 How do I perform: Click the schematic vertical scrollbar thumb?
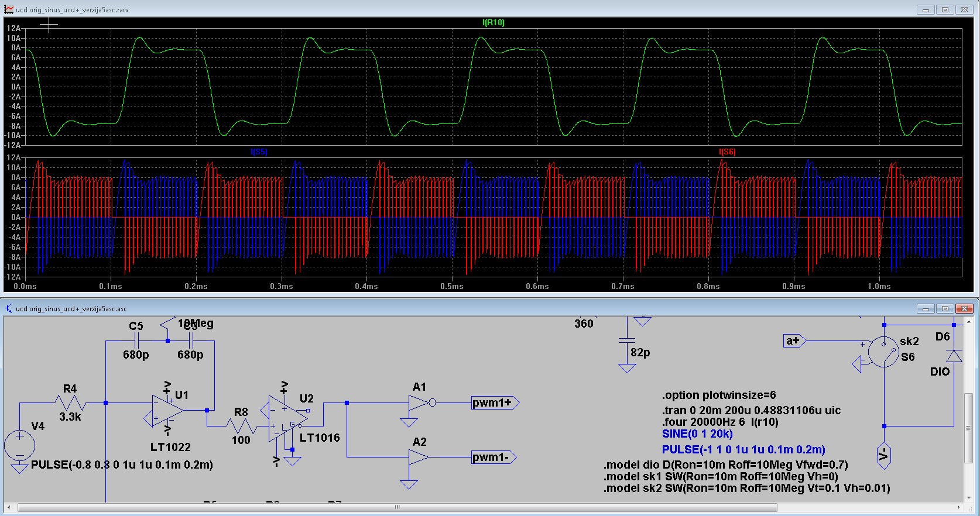(969, 428)
